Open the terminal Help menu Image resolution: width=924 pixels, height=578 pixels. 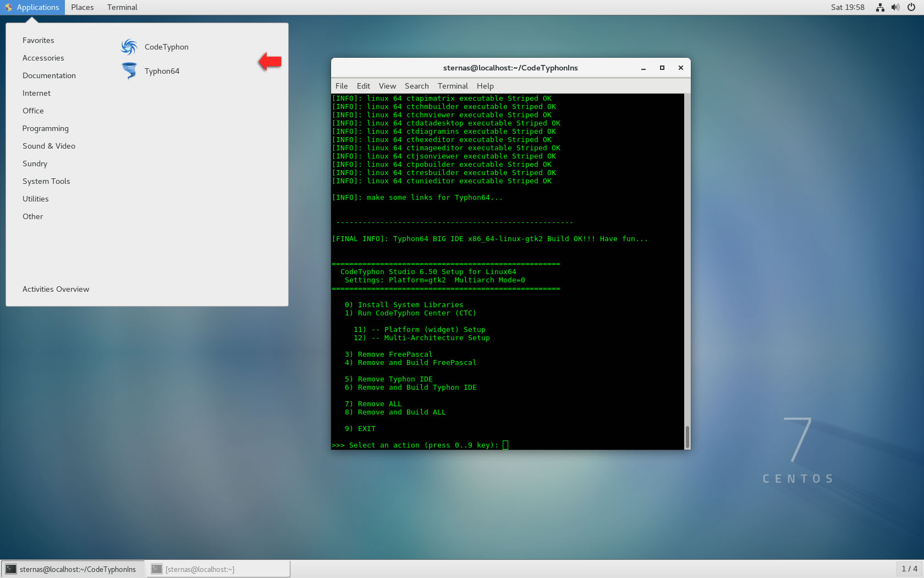point(485,86)
